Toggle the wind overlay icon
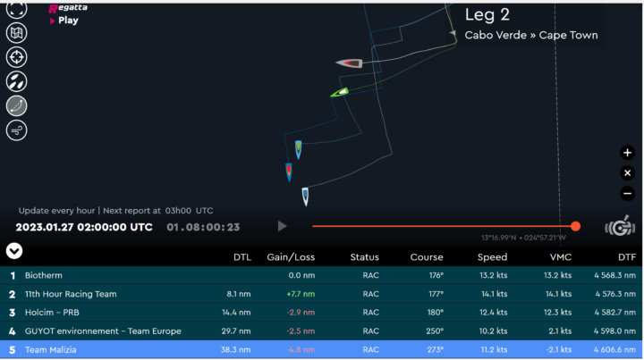This screenshot has width=644, height=360. coord(16,130)
